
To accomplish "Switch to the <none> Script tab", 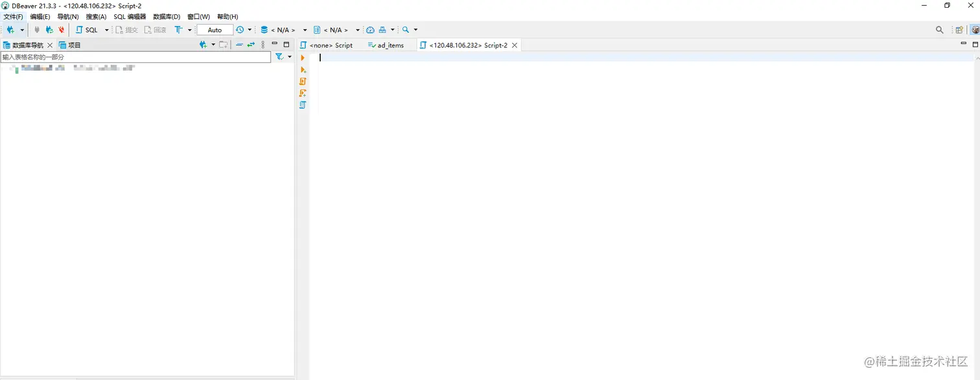I will (x=327, y=45).
